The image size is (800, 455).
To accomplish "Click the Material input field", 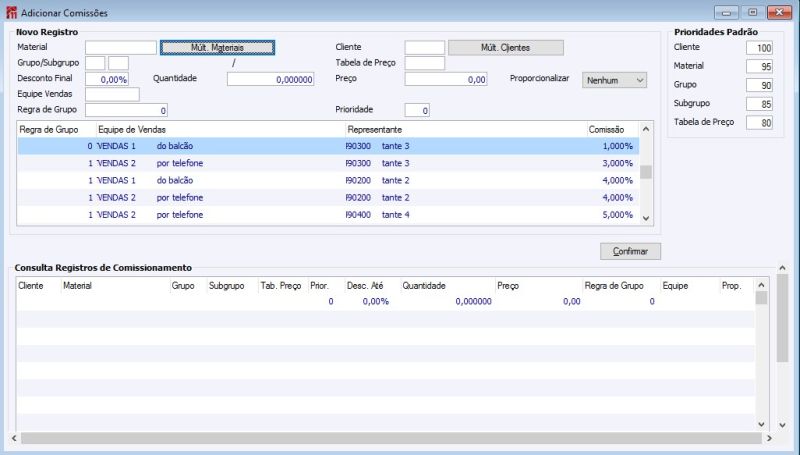I will pyautogui.click(x=120, y=47).
